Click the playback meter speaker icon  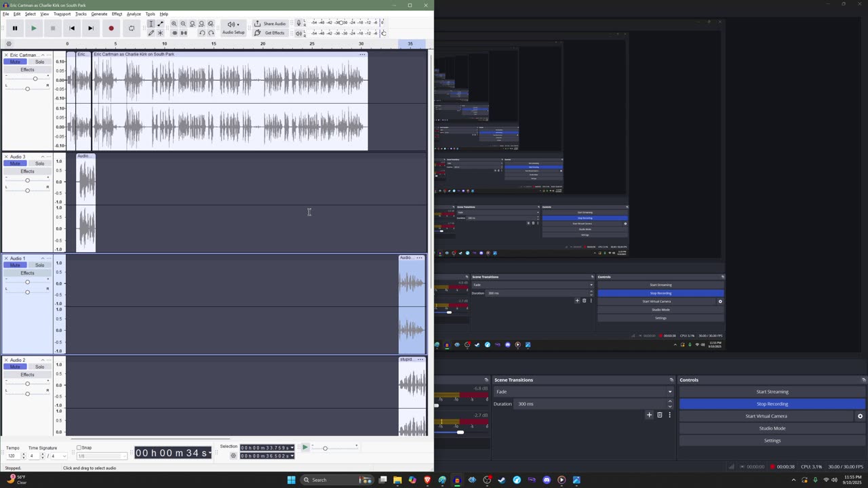coord(299,33)
